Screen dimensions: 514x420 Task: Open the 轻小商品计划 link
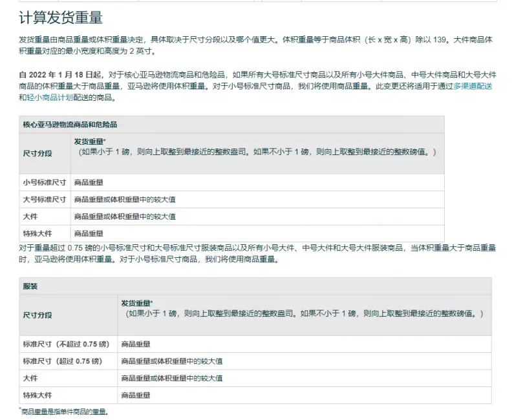coord(50,98)
